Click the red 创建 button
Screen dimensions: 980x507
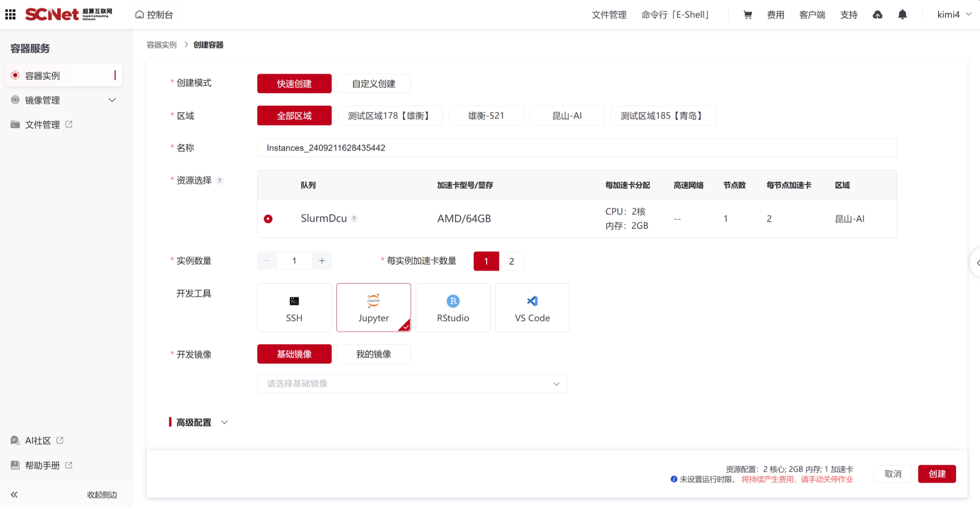[x=936, y=474]
